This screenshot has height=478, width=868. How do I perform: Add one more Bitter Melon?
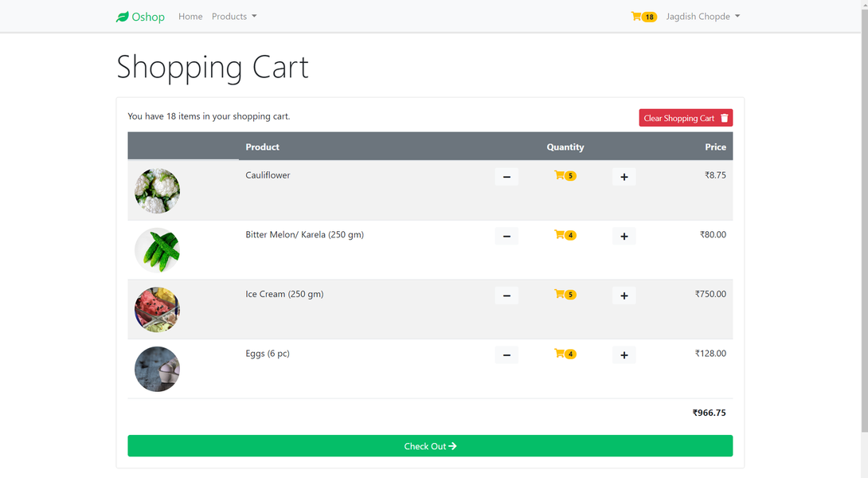click(x=624, y=236)
